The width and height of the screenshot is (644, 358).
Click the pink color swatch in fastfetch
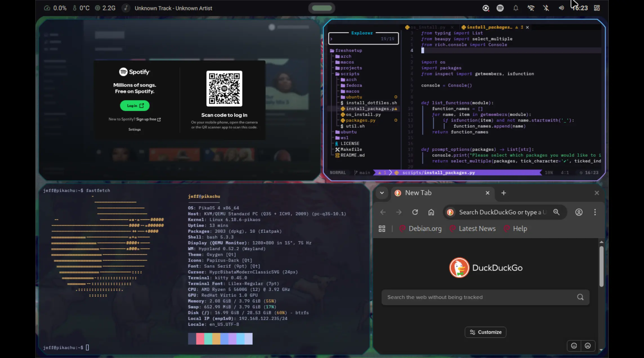point(200,339)
